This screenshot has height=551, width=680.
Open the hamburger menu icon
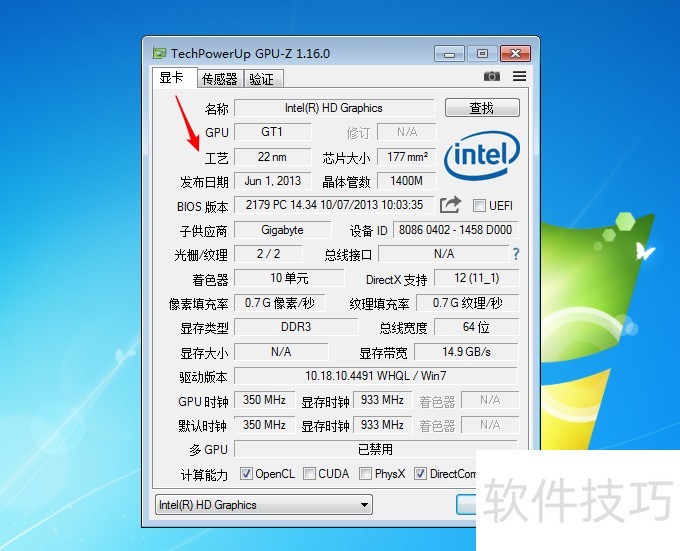coord(520,76)
